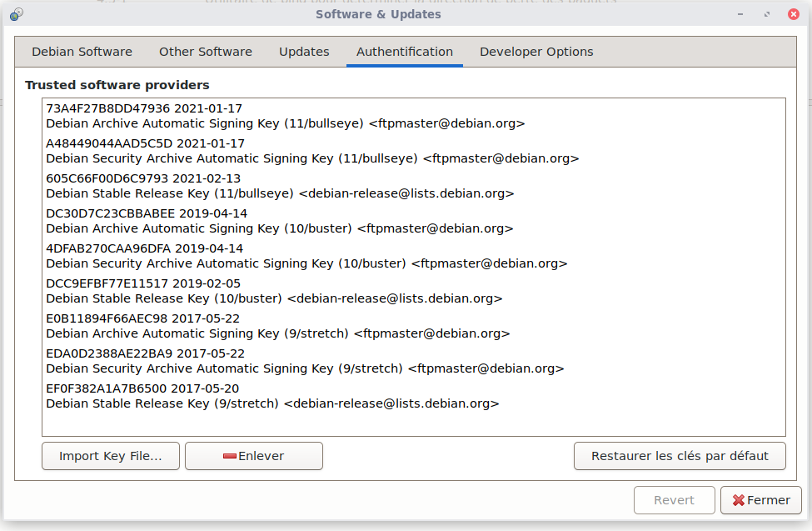Viewport: 812px width, 531px height.
Task: Click the Fermer button
Action: click(x=760, y=500)
